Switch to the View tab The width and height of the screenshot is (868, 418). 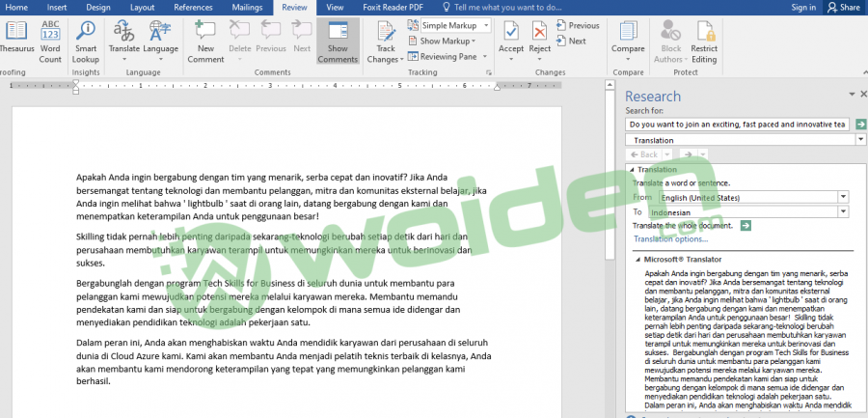point(335,8)
